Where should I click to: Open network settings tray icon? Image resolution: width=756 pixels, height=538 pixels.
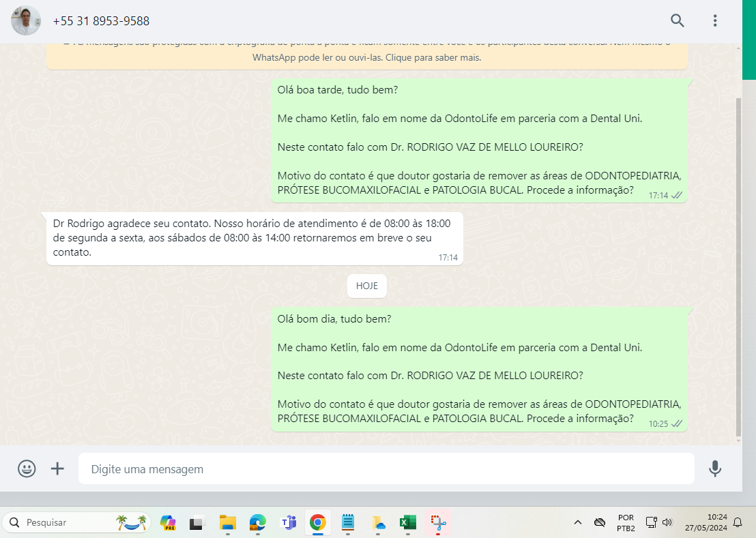point(652,522)
